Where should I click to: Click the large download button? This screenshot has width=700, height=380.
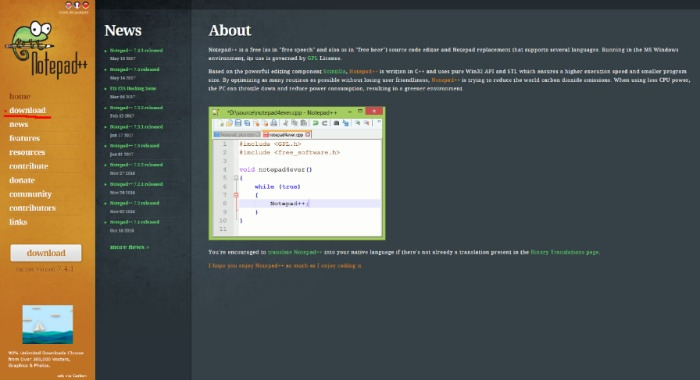pyautogui.click(x=46, y=253)
